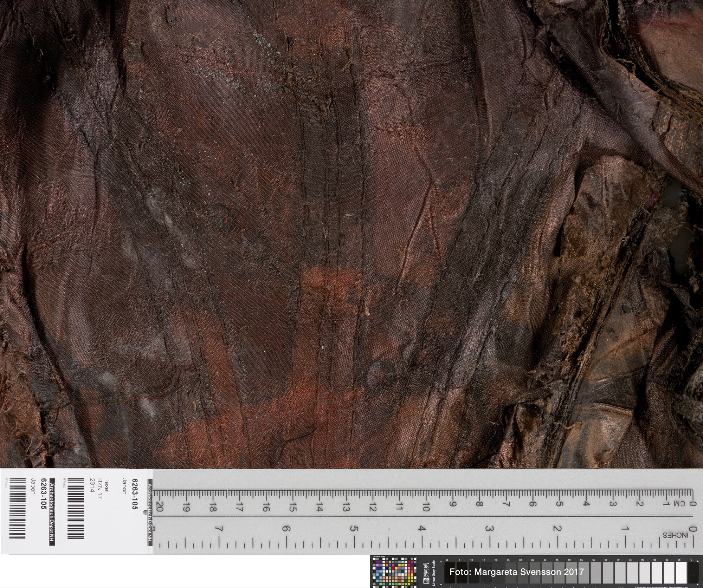Click the 'Foto: Margareta Svensson 2017' credit
The width and height of the screenshot is (703, 588).
click(x=516, y=572)
